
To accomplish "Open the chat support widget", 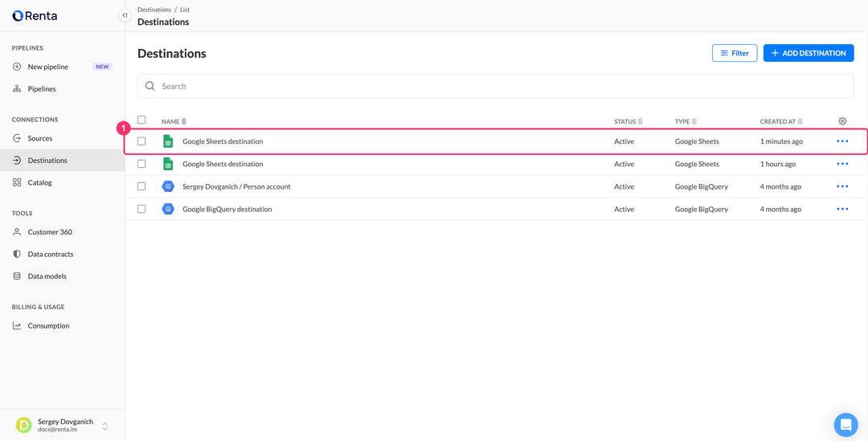I will pos(845,425).
